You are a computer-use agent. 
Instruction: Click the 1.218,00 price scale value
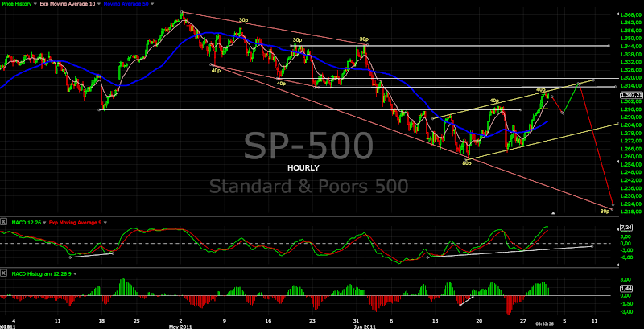pos(631,212)
